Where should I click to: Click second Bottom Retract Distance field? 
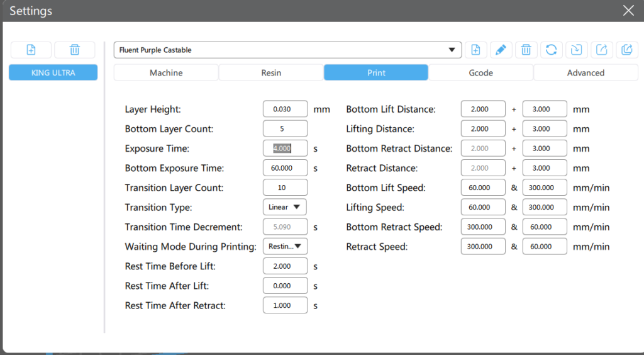pyautogui.click(x=545, y=149)
